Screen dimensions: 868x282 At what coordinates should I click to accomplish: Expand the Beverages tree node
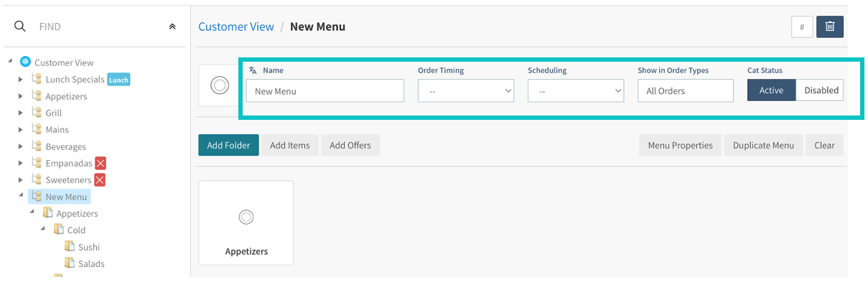click(21, 146)
